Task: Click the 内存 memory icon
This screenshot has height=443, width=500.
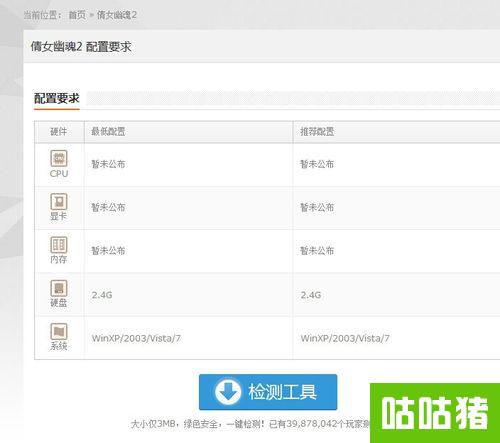Action: pos(59,245)
